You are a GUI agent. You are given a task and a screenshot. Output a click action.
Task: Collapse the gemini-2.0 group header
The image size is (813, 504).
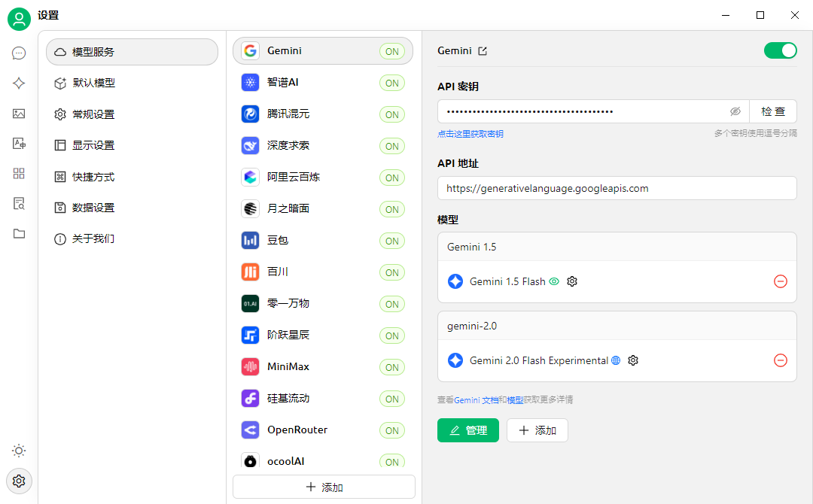[617, 326]
